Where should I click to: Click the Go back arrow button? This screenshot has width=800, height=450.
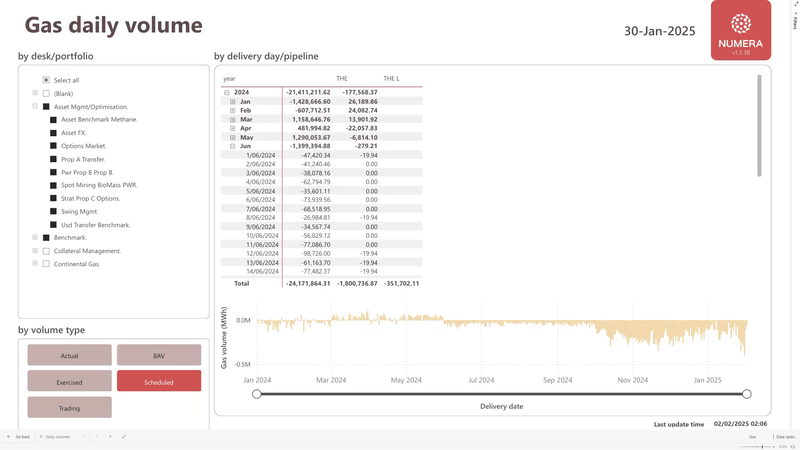point(9,437)
